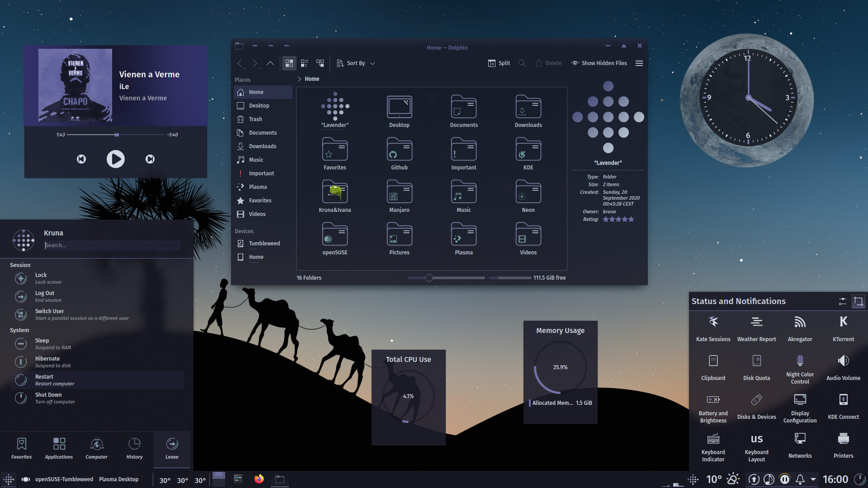
Task: Open Leave tab in launcher
Action: coord(172,449)
